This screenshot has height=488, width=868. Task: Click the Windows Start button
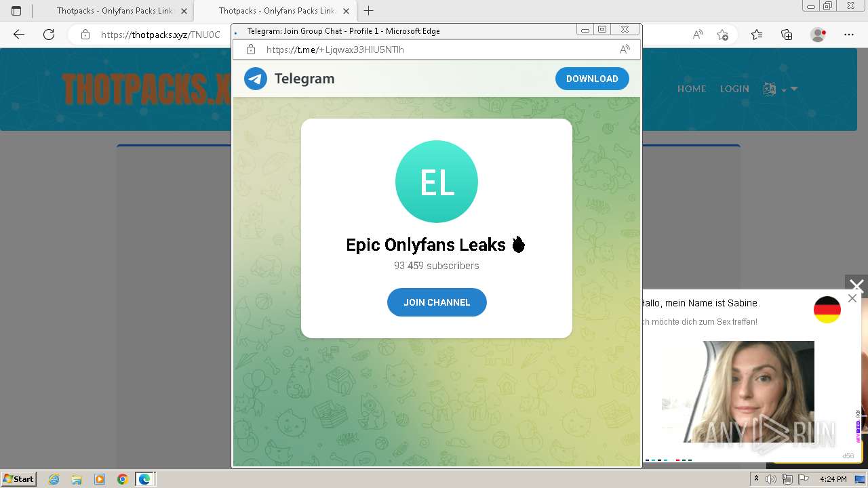[19, 479]
